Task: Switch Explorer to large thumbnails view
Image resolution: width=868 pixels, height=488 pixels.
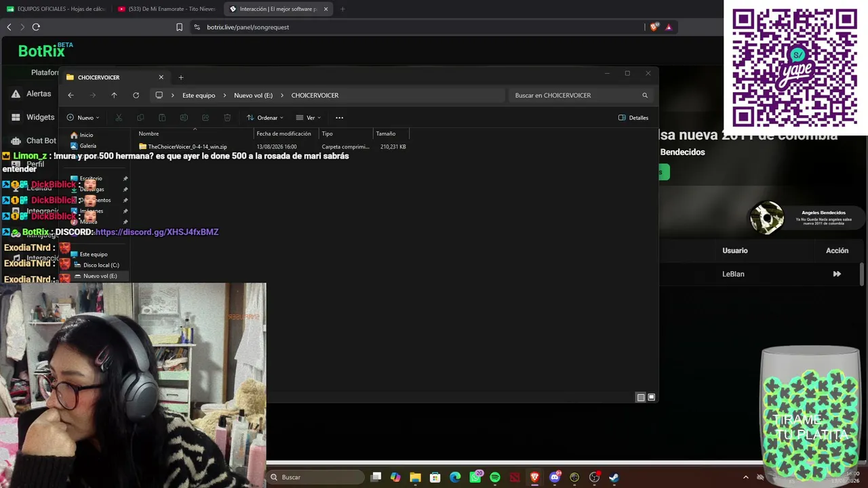Action: point(652,397)
